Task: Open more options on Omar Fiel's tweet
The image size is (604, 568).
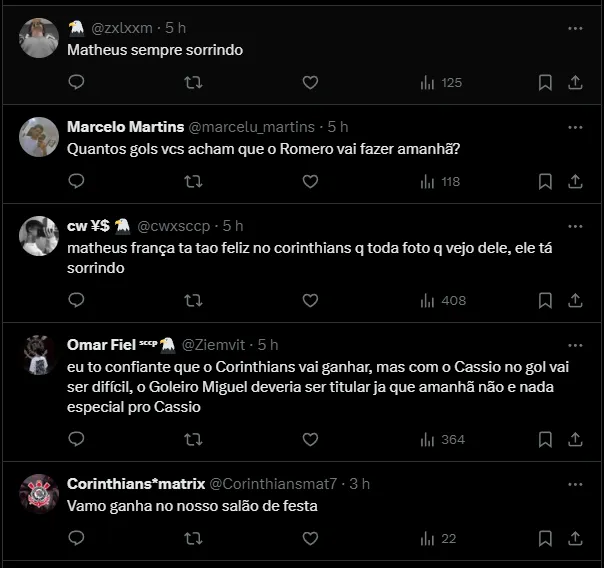Action: coord(575,345)
